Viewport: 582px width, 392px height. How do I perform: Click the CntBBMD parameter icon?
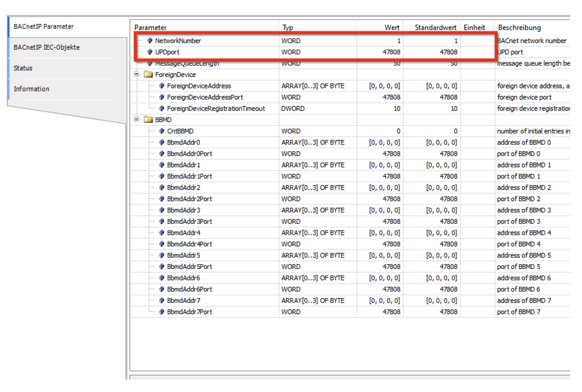click(162, 131)
